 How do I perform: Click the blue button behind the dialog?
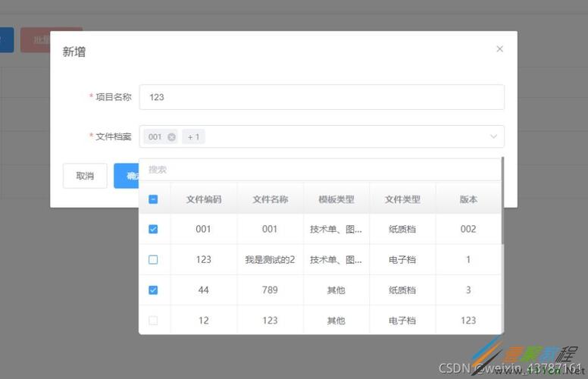pyautogui.click(x=7, y=39)
